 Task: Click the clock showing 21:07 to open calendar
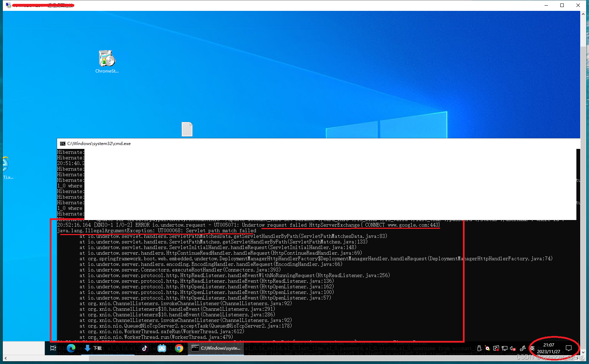point(549,348)
